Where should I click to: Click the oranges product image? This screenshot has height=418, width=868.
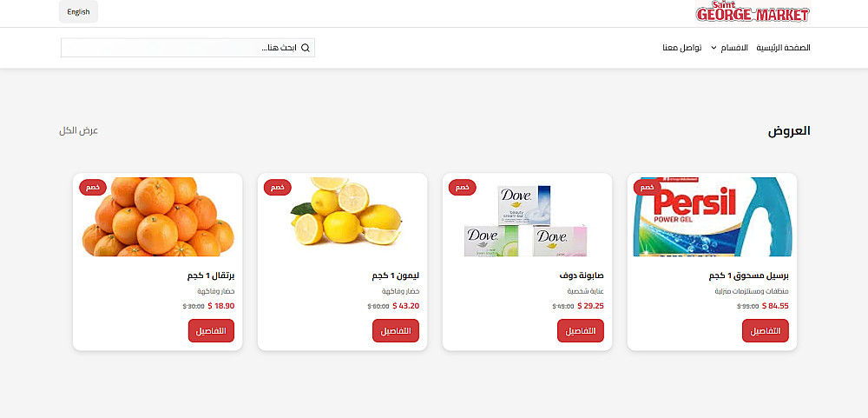(x=158, y=217)
